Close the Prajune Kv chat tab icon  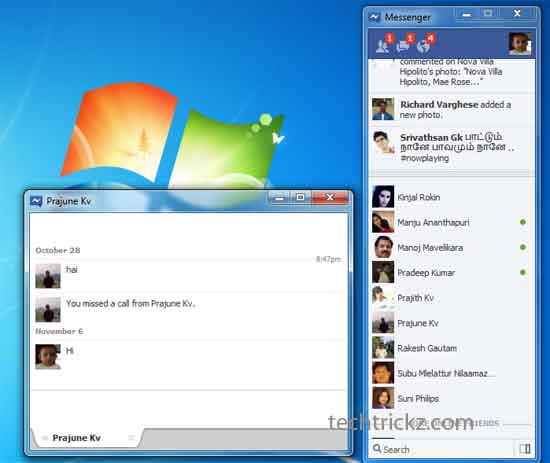(132, 437)
